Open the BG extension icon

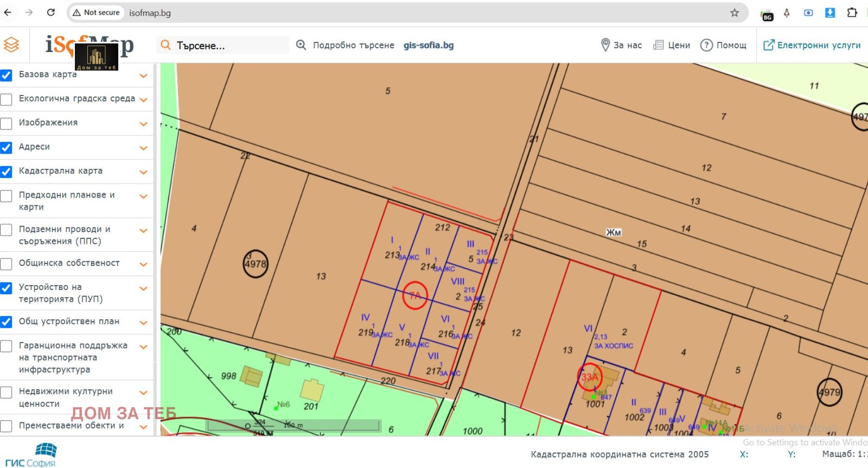click(767, 15)
